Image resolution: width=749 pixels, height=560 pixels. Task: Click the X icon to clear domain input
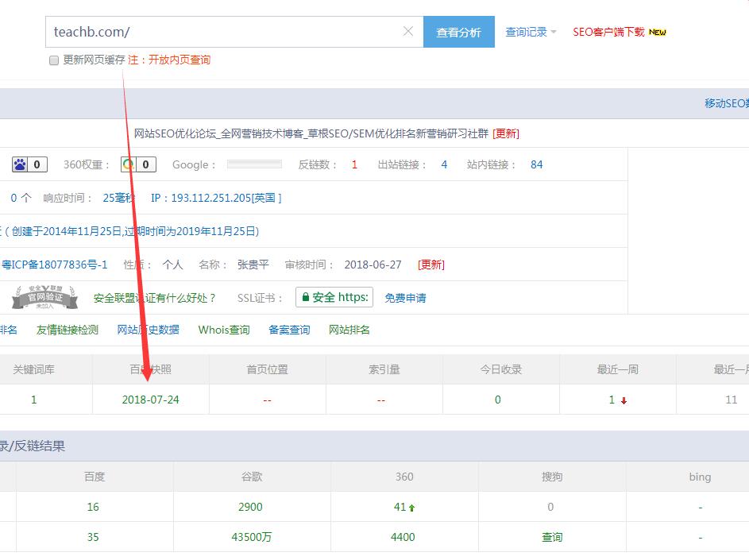click(x=407, y=32)
